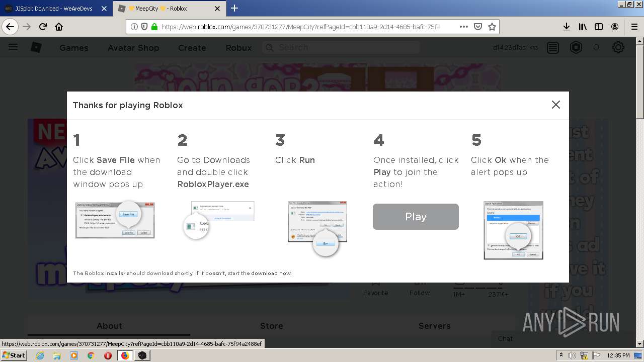Open a new browser tab with plus
The image size is (644, 362).
(x=234, y=8)
